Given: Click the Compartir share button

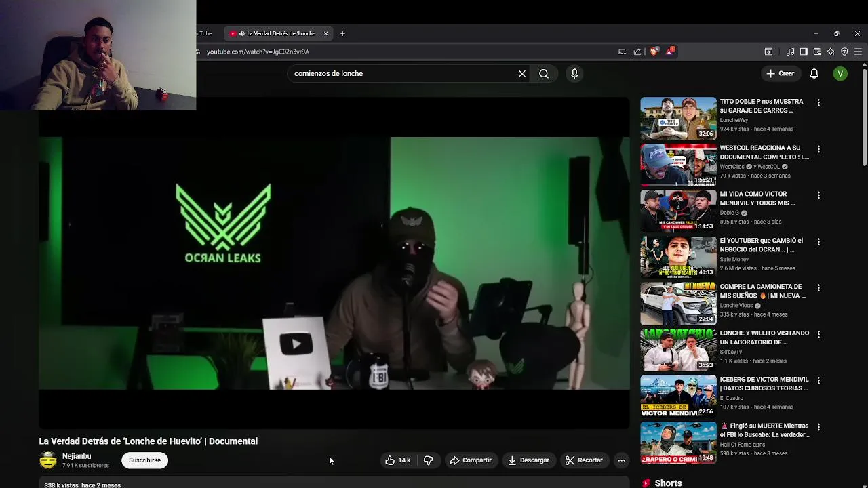Looking at the screenshot, I should (471, 460).
